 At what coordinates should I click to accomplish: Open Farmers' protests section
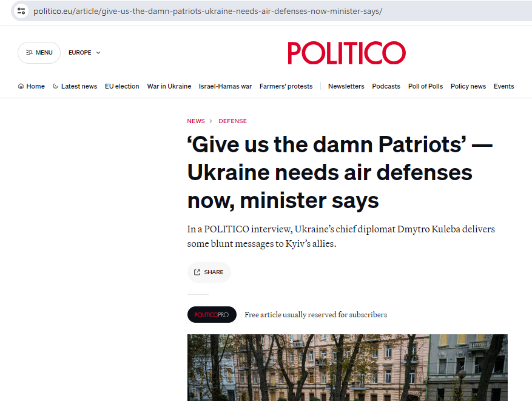(x=286, y=86)
